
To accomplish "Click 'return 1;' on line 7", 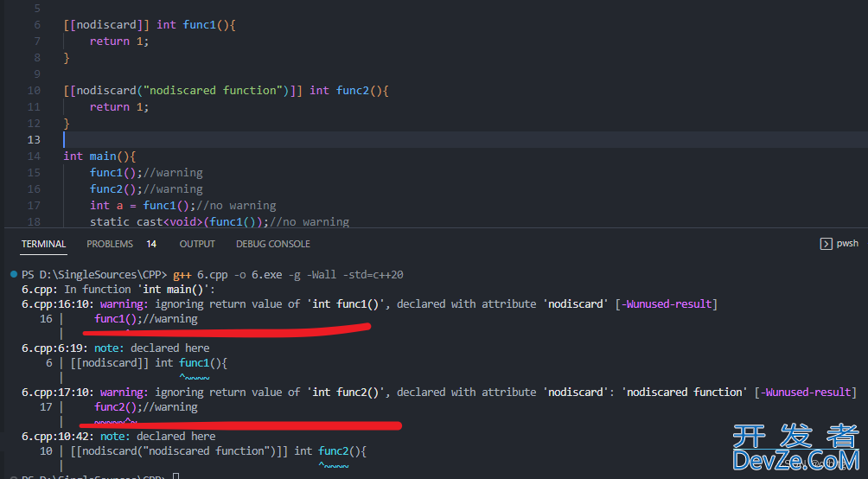I will (x=119, y=42).
